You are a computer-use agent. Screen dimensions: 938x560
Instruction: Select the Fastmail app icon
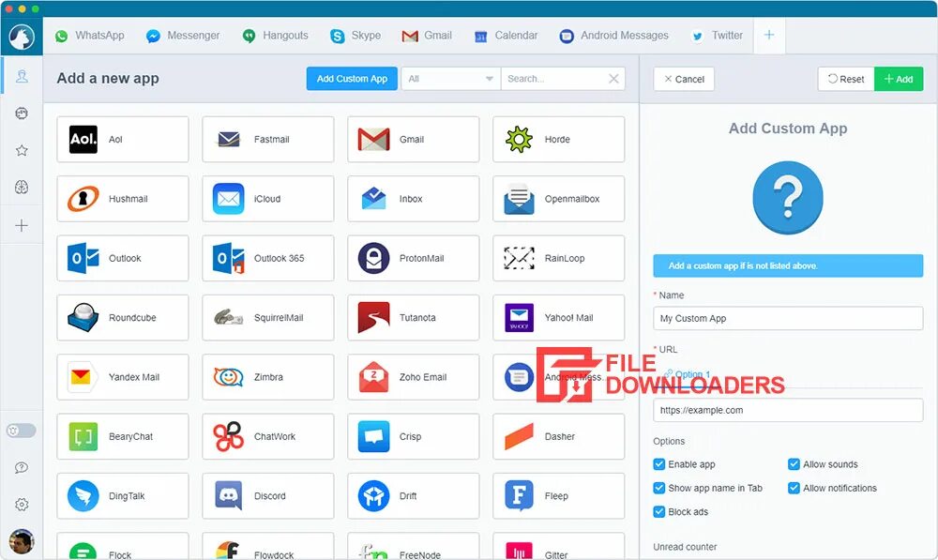pos(229,140)
